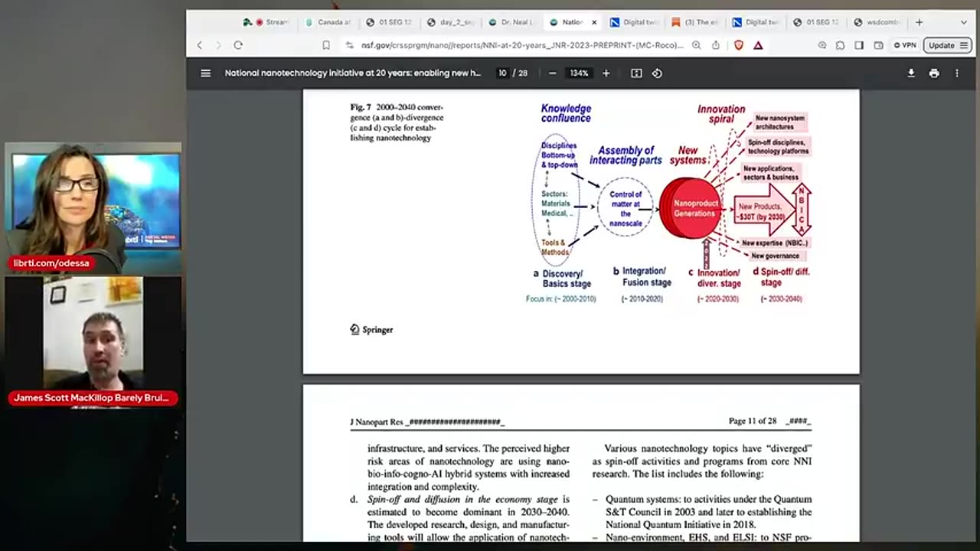
Task: Click the address bar showing nsf.gov URL
Action: 522,45
